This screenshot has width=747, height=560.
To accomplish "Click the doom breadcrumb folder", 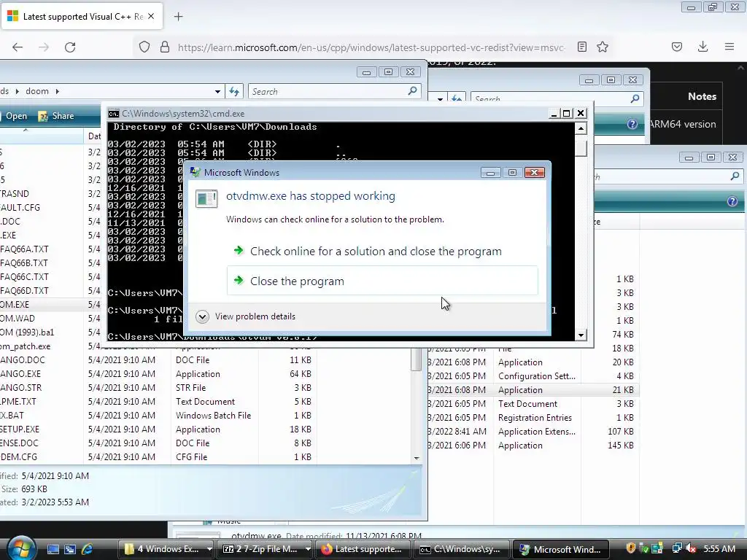I will point(37,91).
